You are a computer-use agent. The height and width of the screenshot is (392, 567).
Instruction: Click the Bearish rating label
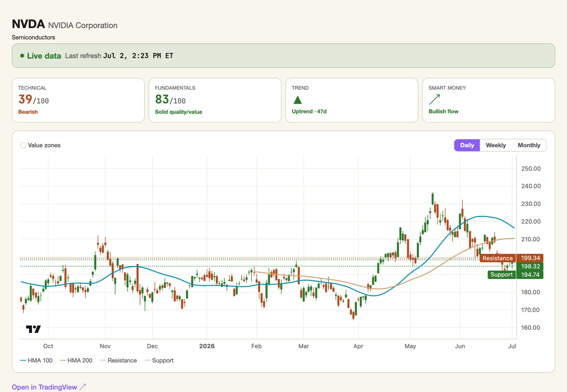(x=28, y=112)
